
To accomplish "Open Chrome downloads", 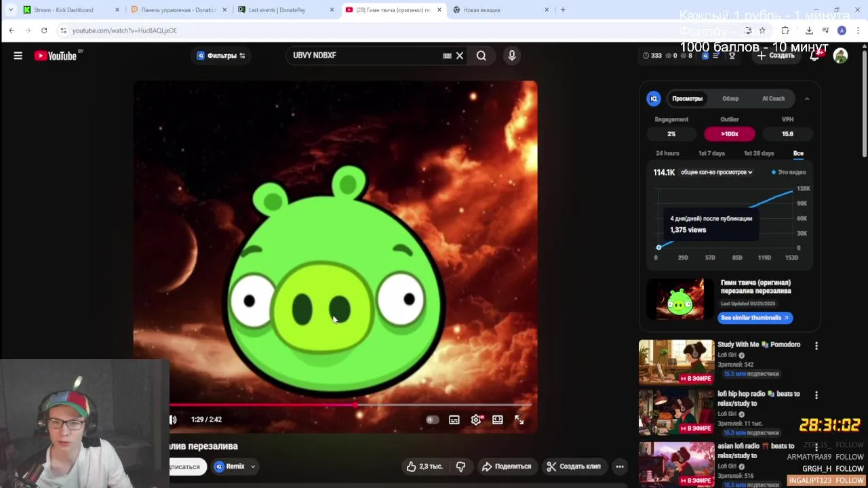I will click(x=809, y=30).
